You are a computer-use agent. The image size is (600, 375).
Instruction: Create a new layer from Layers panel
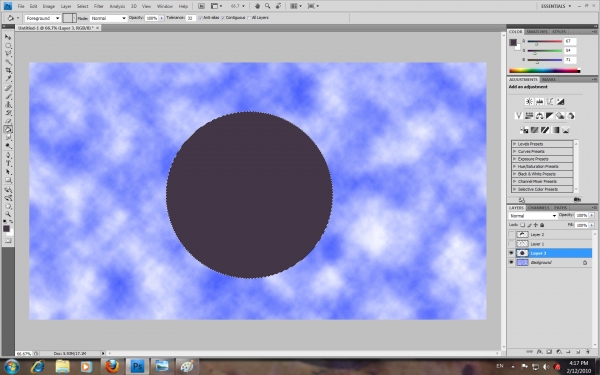(578, 351)
